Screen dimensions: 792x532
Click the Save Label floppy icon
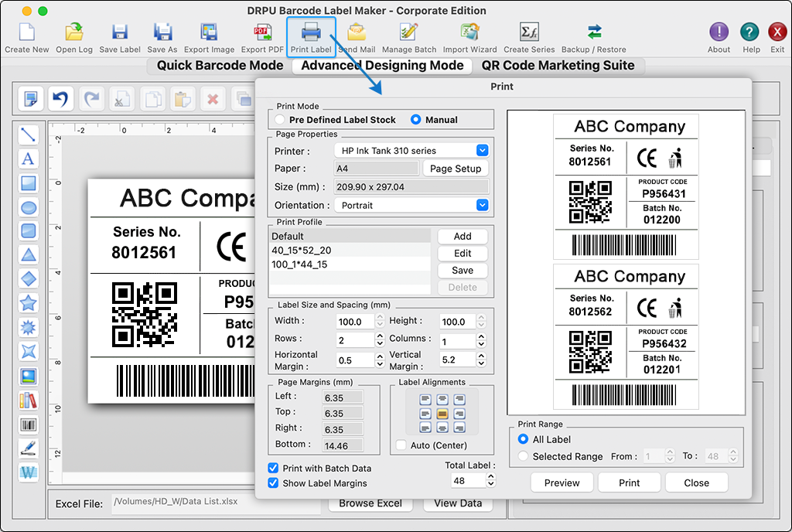(x=120, y=32)
